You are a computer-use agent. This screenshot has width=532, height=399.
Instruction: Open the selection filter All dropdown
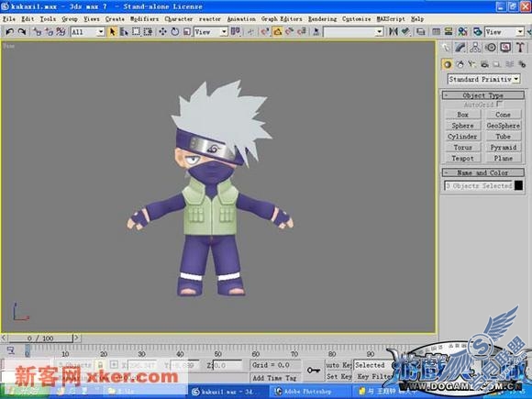(87, 32)
